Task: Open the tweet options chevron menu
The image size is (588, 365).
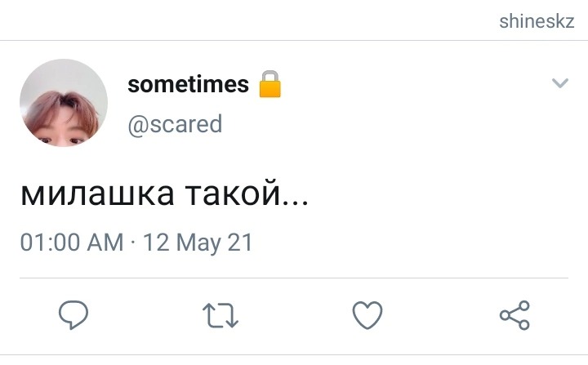Action: pyautogui.click(x=560, y=82)
